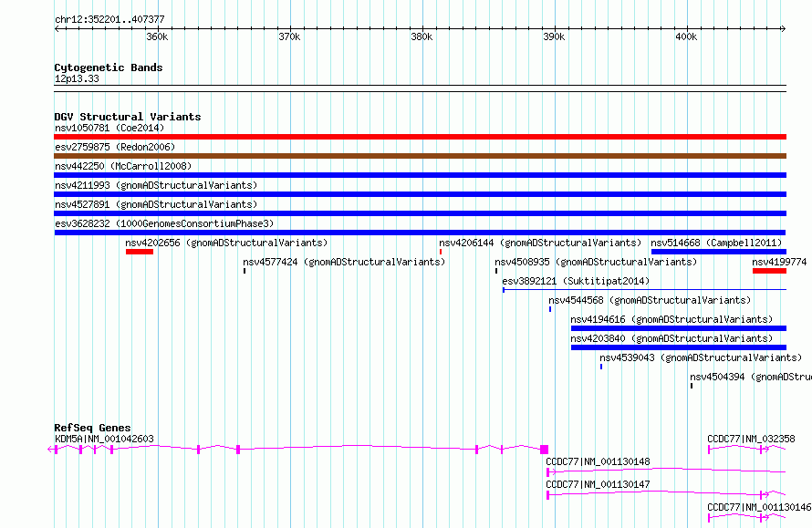Viewport: 812px width, 528px height.
Task: Open the CCDC77|NM_001130146 transcript label
Action: pos(759,507)
